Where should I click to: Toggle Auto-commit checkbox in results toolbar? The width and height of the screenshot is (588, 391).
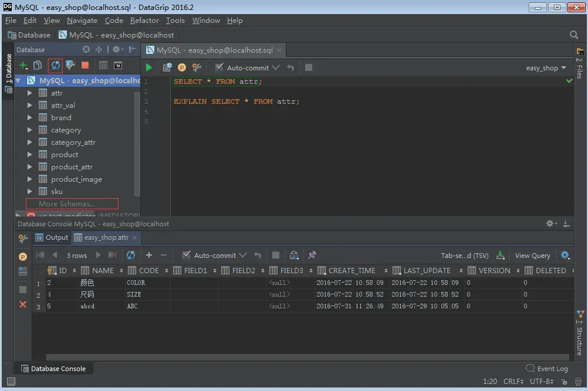pyautogui.click(x=187, y=255)
